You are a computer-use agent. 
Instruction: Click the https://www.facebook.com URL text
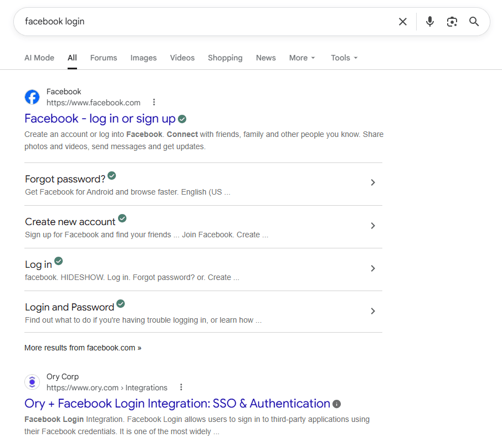click(x=94, y=103)
